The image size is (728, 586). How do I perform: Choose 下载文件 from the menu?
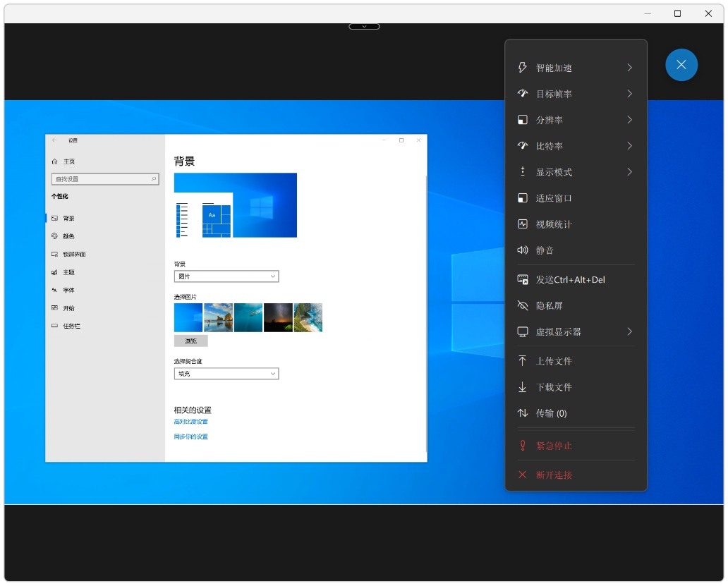coord(576,387)
